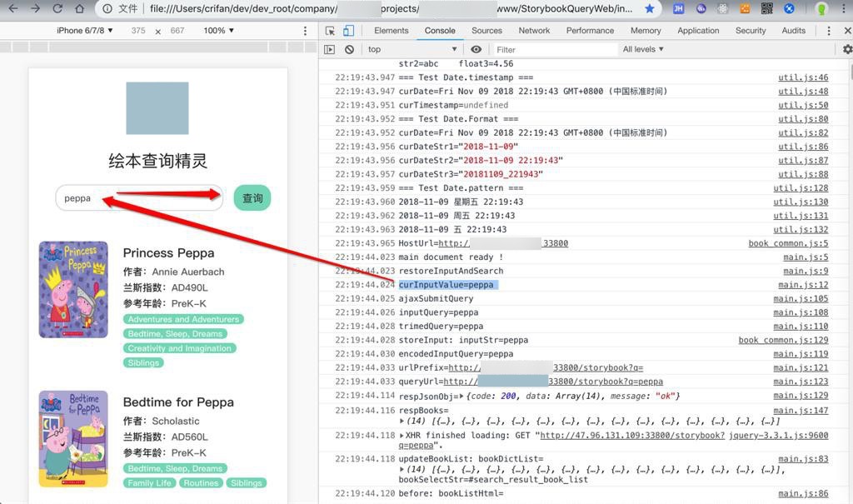Viewport: 853px width, 504px height.
Task: Open the Bedtime for Peppa book cover
Action: point(73,439)
